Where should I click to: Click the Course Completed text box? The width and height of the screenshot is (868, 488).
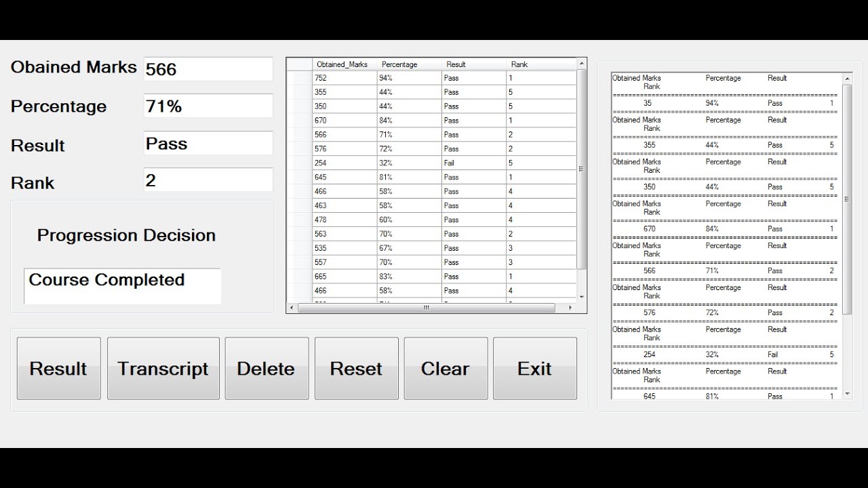(x=122, y=286)
